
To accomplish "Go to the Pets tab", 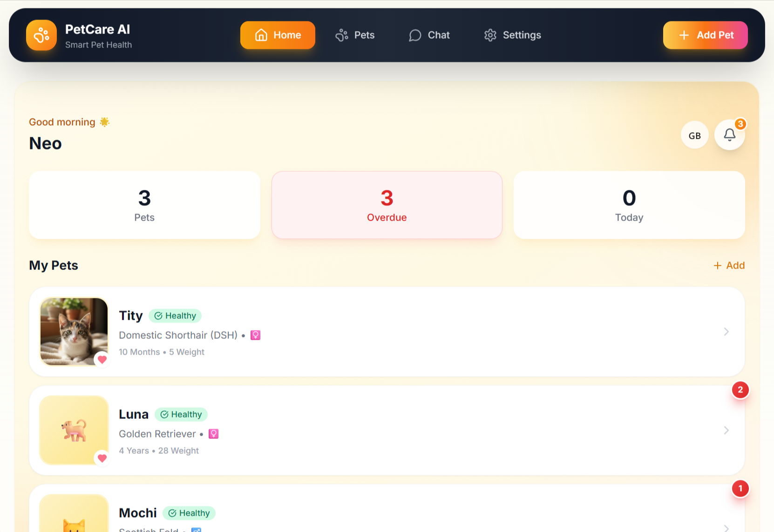I will coord(355,35).
